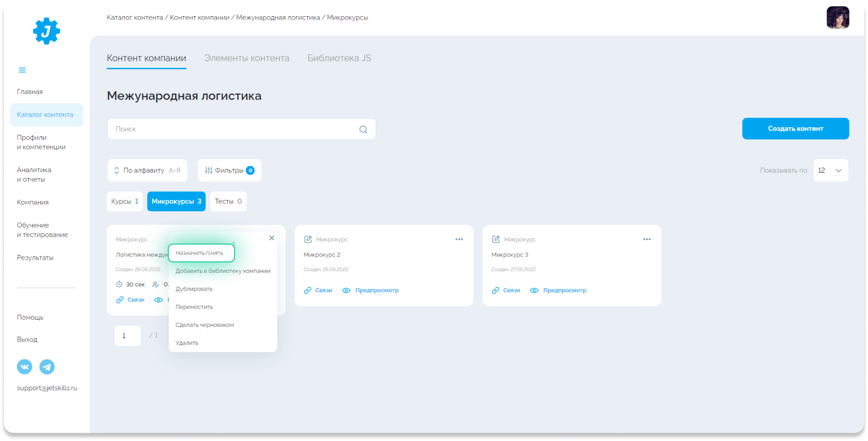Open Обучение и тестирование sidebar item
This screenshot has height=441, width=868.
42,230
